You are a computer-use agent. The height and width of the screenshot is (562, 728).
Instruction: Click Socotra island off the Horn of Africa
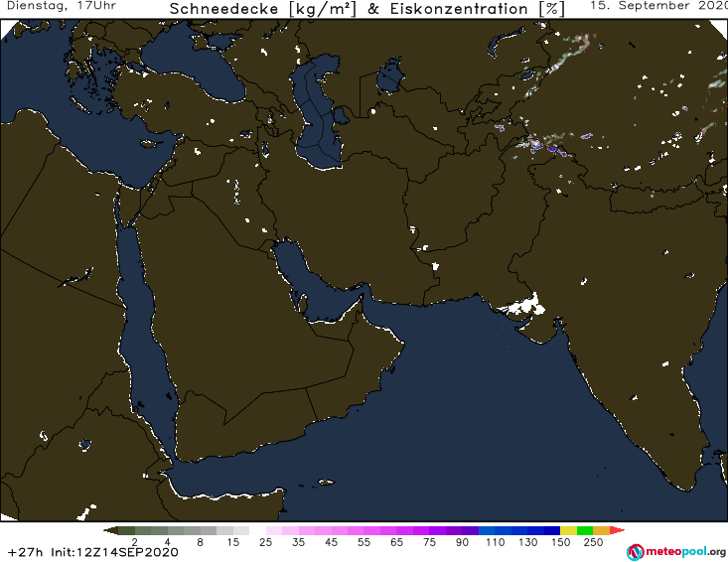[327, 483]
